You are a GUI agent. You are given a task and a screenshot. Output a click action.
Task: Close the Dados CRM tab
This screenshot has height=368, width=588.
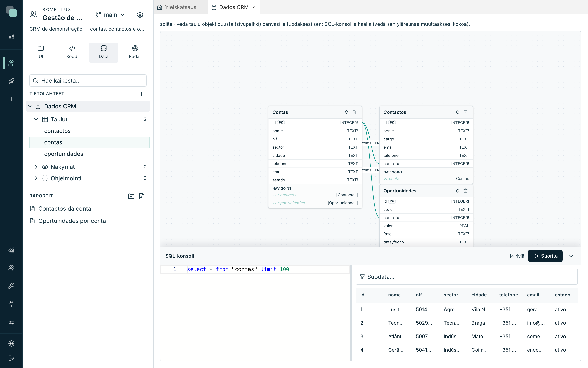[x=254, y=7]
